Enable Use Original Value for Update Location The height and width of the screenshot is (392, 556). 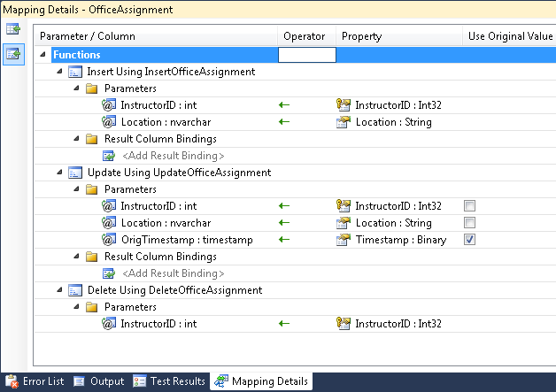tap(470, 223)
